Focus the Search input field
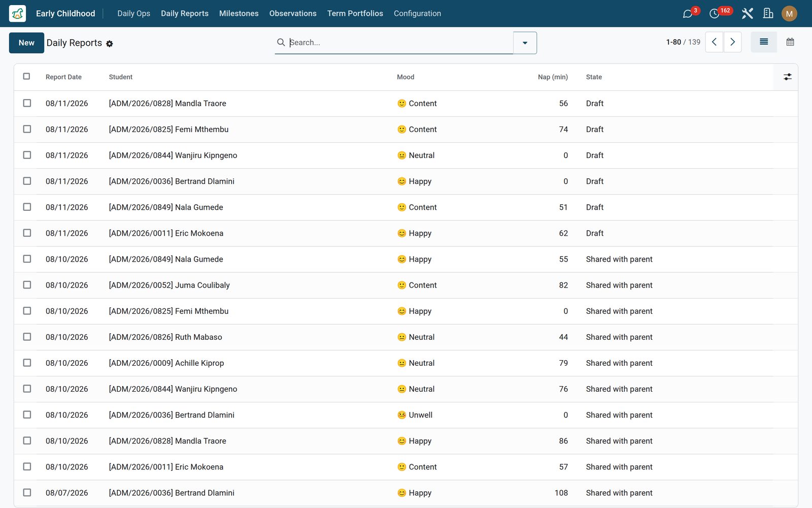The width and height of the screenshot is (812, 508). (x=400, y=43)
